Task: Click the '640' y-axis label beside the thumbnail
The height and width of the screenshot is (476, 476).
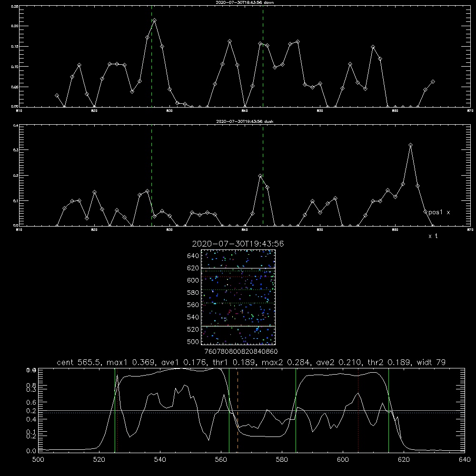Action: [193, 256]
